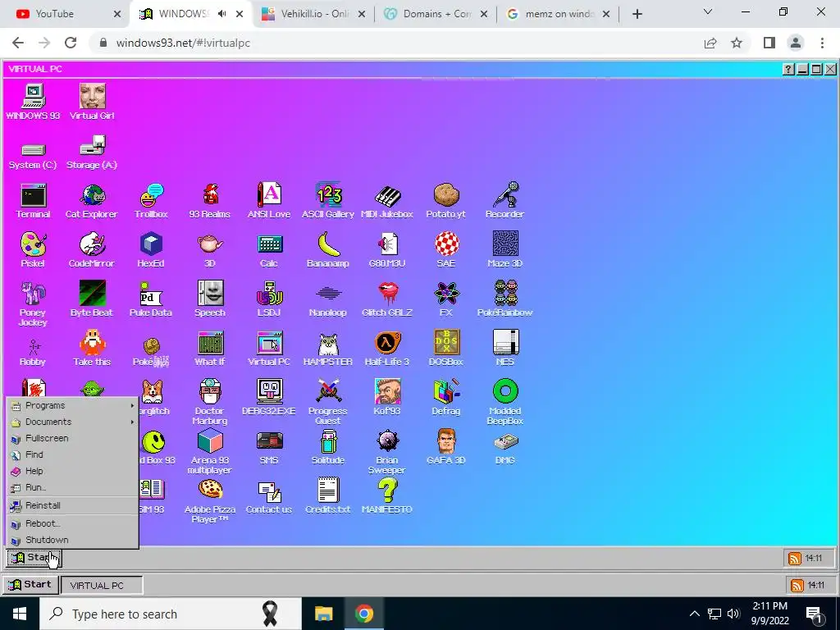Click the Virtual PC window help button
The image size is (840, 630).
[788, 69]
